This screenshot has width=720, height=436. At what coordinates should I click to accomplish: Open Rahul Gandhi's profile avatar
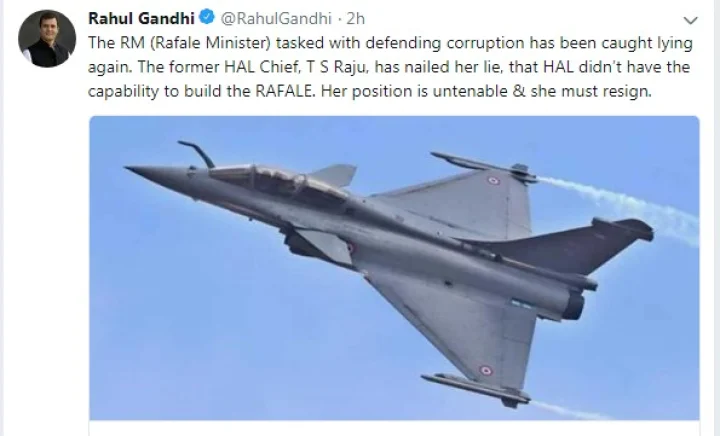(x=46, y=39)
